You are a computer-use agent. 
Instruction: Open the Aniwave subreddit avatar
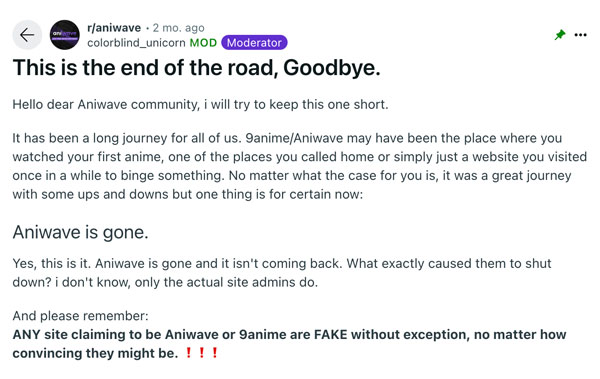coord(65,35)
